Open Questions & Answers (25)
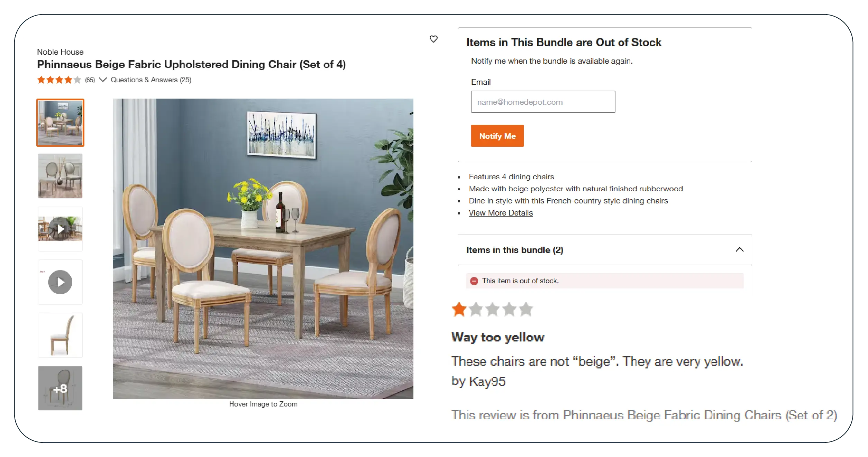The height and width of the screenshot is (457, 868). click(x=151, y=80)
